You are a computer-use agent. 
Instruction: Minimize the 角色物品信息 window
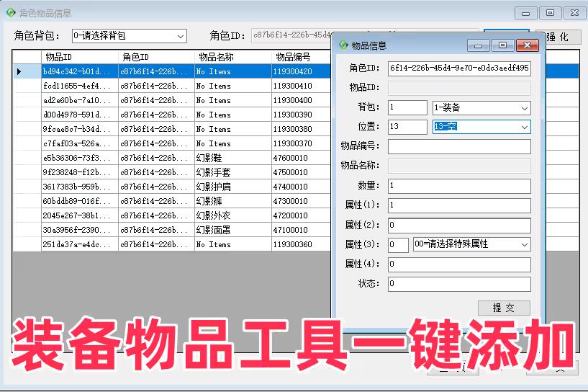526,13
